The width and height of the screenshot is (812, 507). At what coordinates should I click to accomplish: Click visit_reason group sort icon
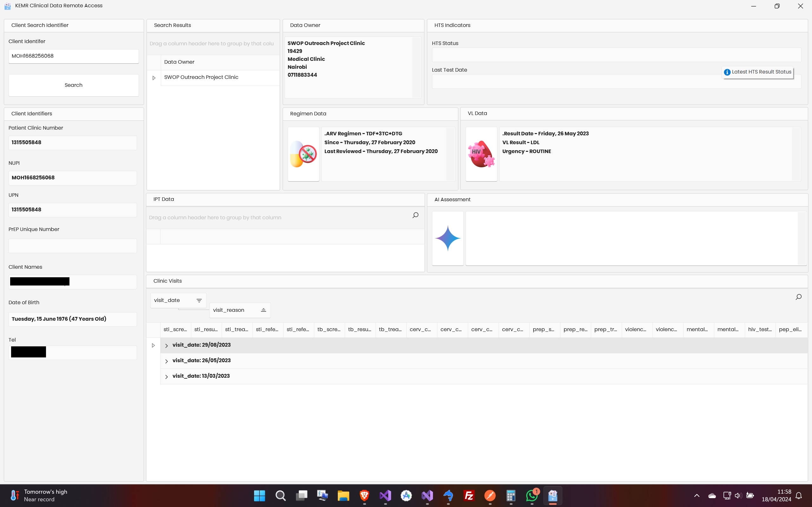coord(263,310)
